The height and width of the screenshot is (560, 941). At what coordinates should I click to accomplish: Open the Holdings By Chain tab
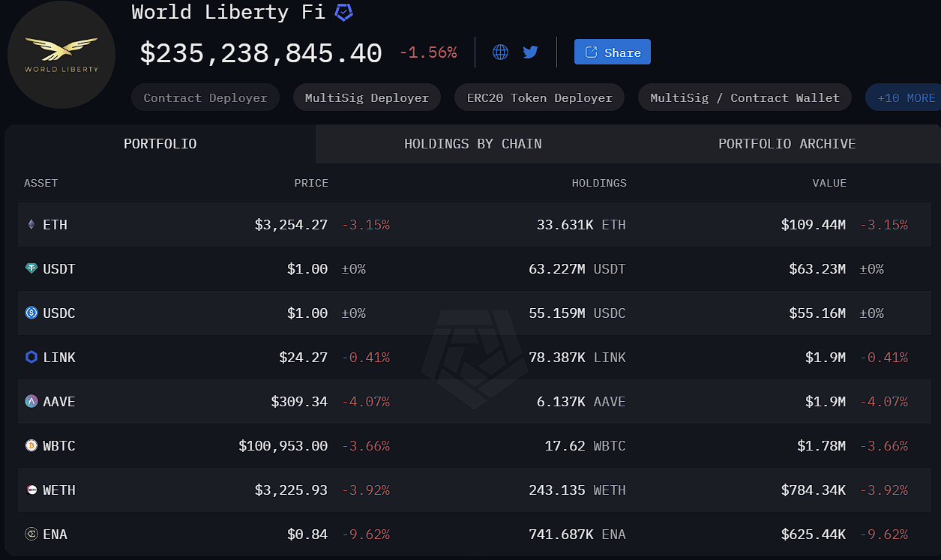pyautogui.click(x=472, y=144)
